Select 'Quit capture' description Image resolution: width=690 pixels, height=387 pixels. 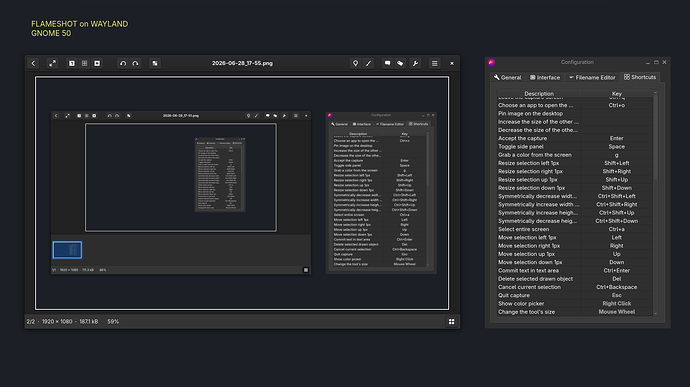coord(514,295)
